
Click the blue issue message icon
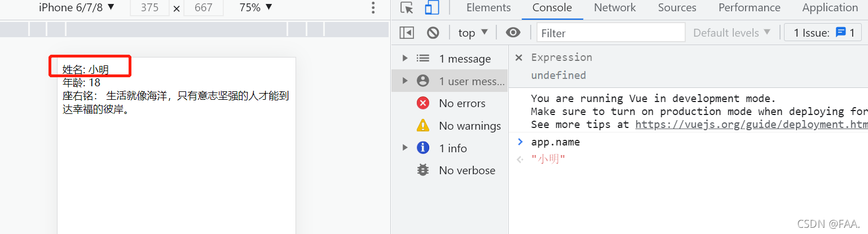[840, 33]
